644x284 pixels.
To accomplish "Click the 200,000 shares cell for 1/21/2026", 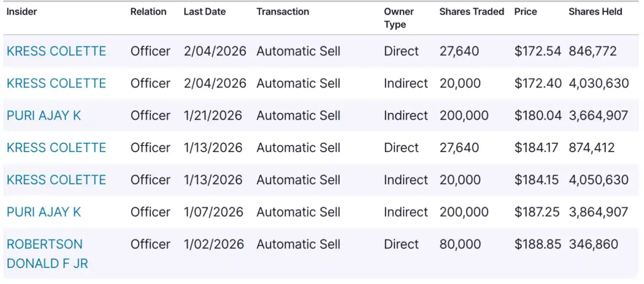I will click(x=464, y=116).
